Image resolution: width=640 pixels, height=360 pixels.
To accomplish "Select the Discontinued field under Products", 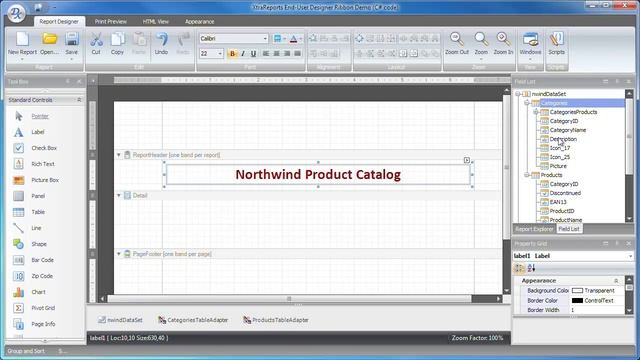I will (x=565, y=193).
